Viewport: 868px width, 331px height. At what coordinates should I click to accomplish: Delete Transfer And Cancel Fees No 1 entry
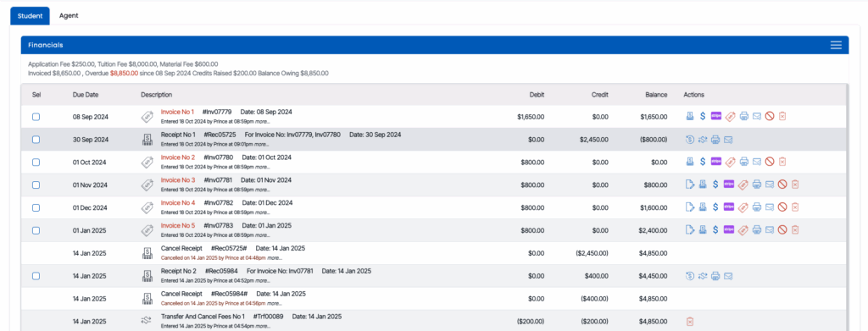tap(690, 321)
